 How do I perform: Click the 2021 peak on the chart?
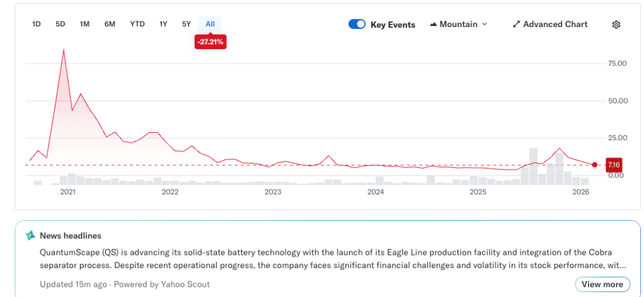tap(63, 49)
